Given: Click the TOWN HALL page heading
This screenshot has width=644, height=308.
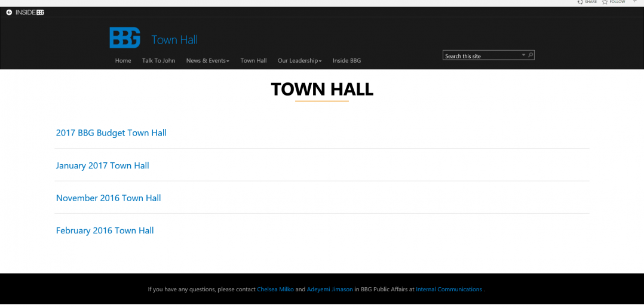Looking at the screenshot, I should [x=322, y=90].
